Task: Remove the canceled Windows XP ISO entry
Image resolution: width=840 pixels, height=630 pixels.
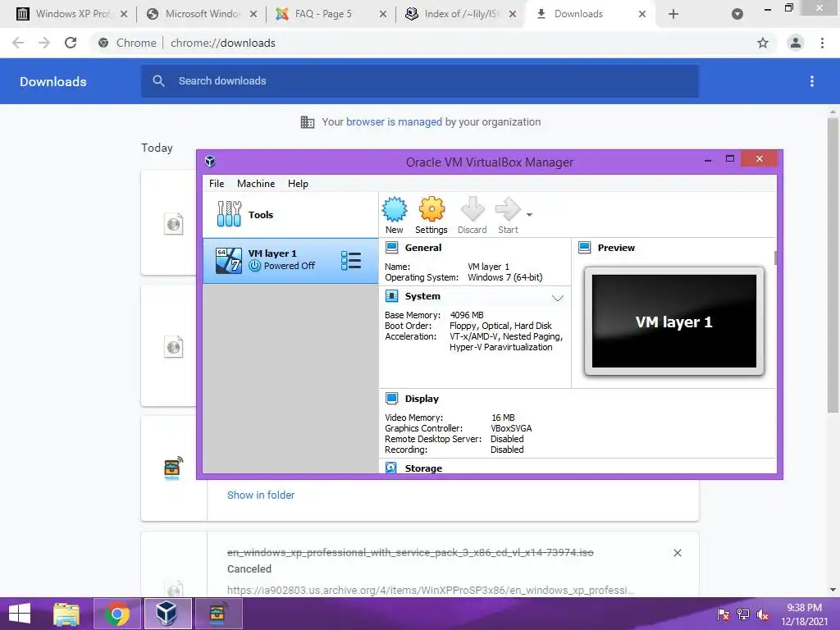Action: point(677,553)
